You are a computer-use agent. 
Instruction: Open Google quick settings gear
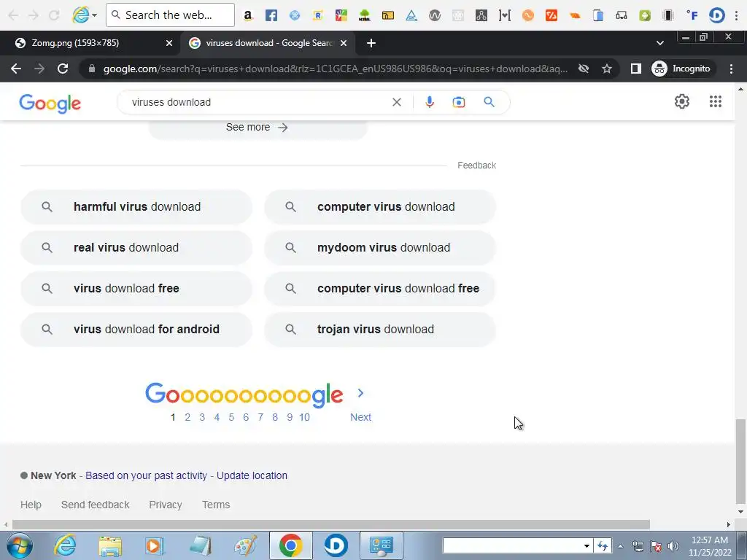[x=682, y=101]
